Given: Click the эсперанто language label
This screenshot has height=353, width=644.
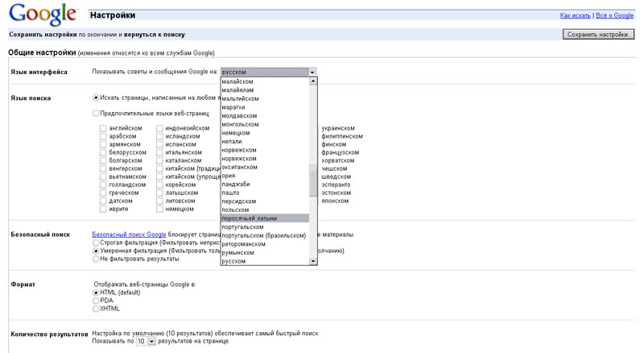Looking at the screenshot, I should (336, 185).
